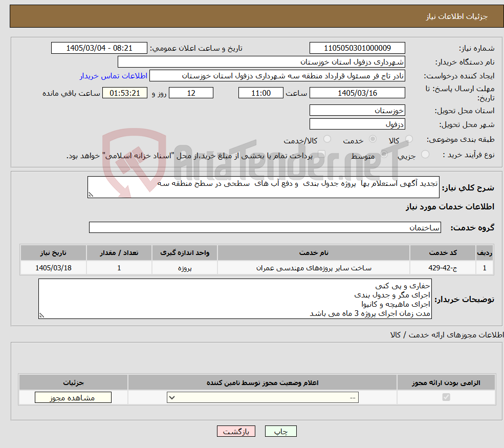Image resolution: width=504 pixels, height=448 pixels.
Task: Click the جزئیات column header
Action: (x=73, y=382)
